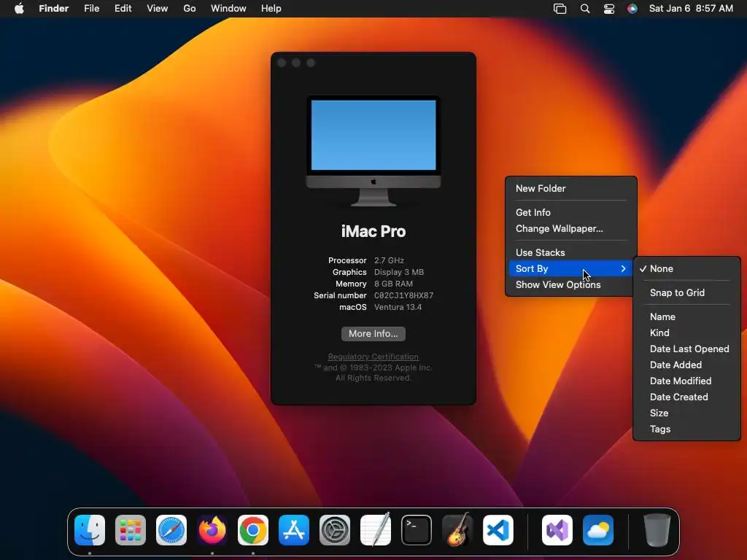Sort desktop by Size

(686, 413)
